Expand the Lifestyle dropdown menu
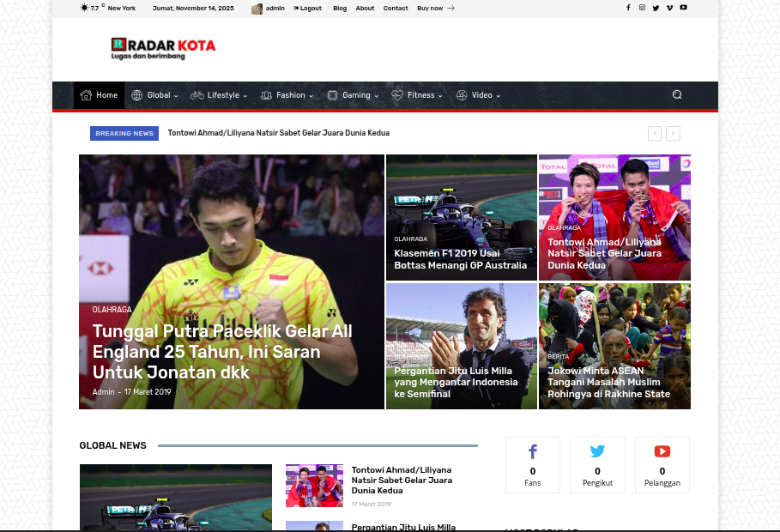Screen dimensions: 780x532 [219, 95]
